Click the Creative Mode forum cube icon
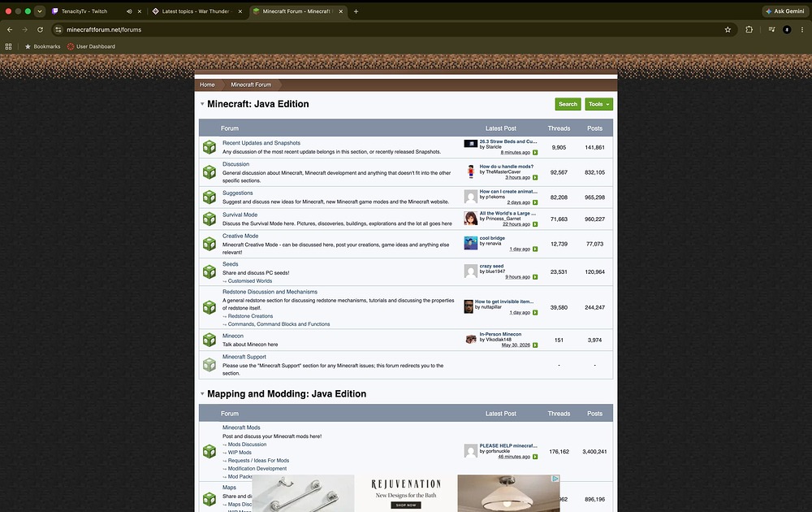Viewport: 812px width, 512px height. (209, 244)
